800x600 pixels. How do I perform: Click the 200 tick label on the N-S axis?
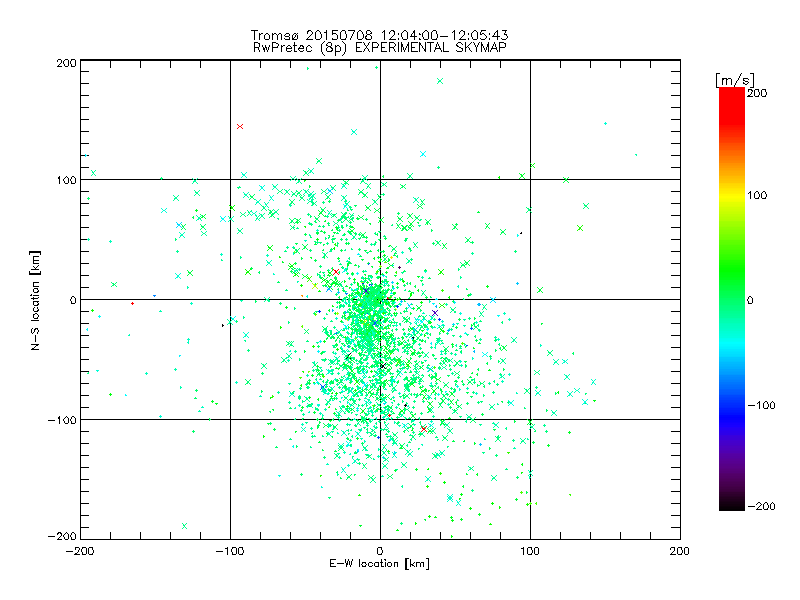pyautogui.click(x=66, y=63)
